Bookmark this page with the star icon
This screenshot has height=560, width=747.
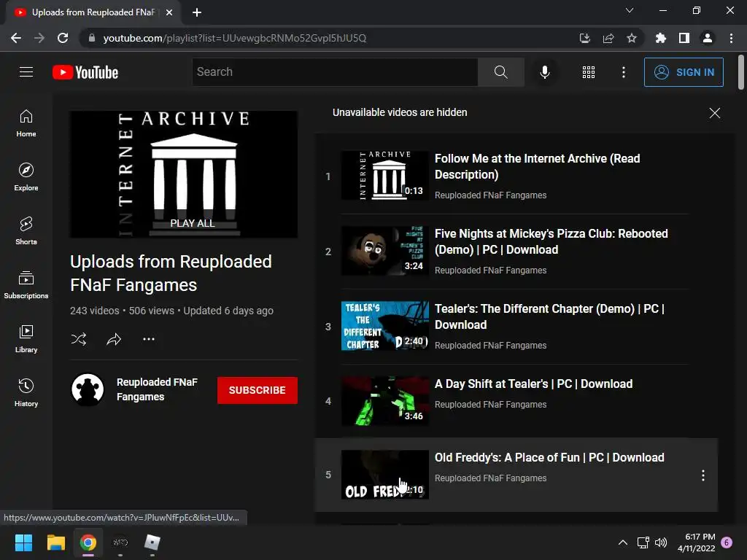click(x=631, y=38)
